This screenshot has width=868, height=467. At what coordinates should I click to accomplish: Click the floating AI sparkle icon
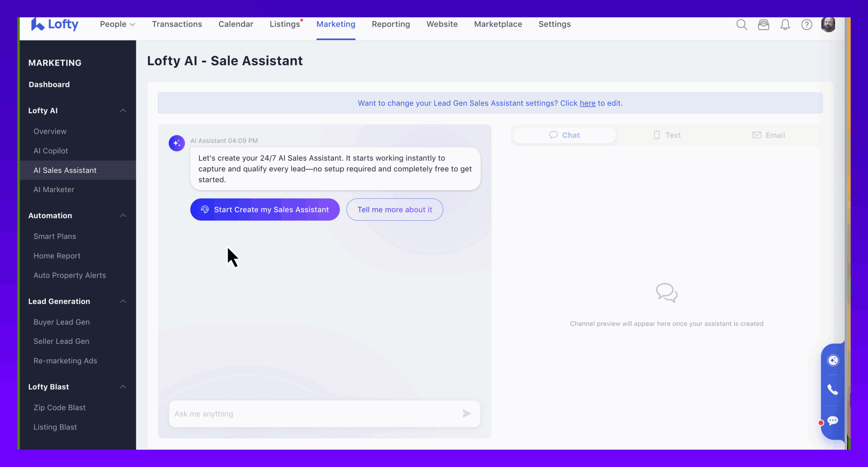833,361
